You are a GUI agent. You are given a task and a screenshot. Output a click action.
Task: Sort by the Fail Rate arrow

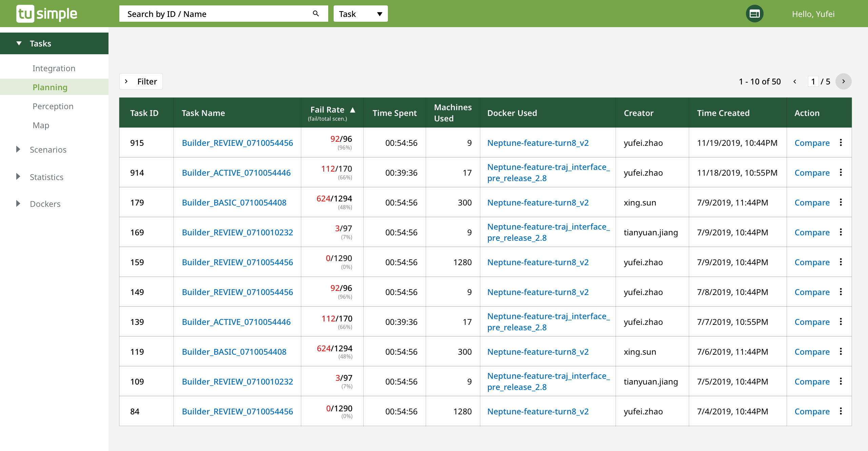pos(353,110)
